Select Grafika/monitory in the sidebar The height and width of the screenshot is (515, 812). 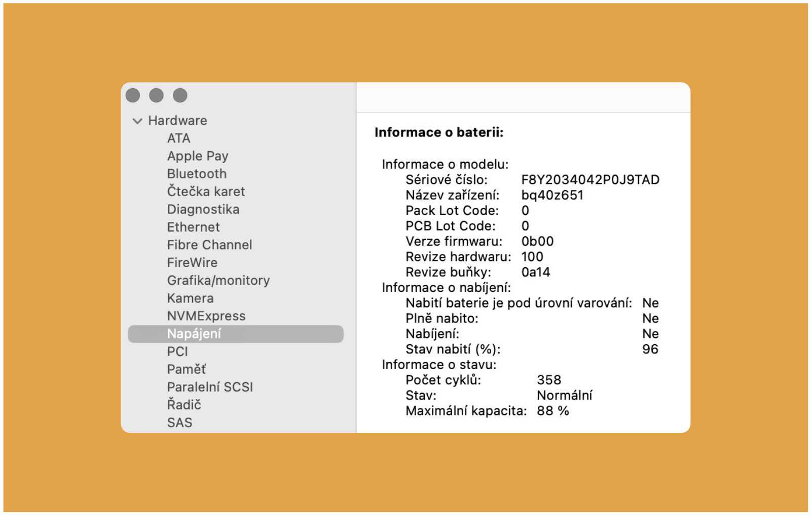pos(218,280)
